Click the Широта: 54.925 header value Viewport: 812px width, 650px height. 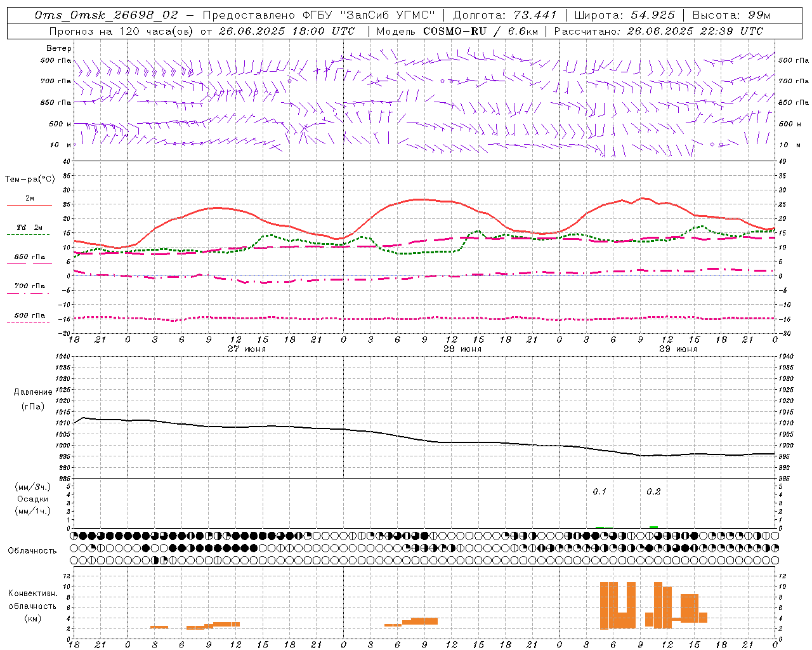624,15
